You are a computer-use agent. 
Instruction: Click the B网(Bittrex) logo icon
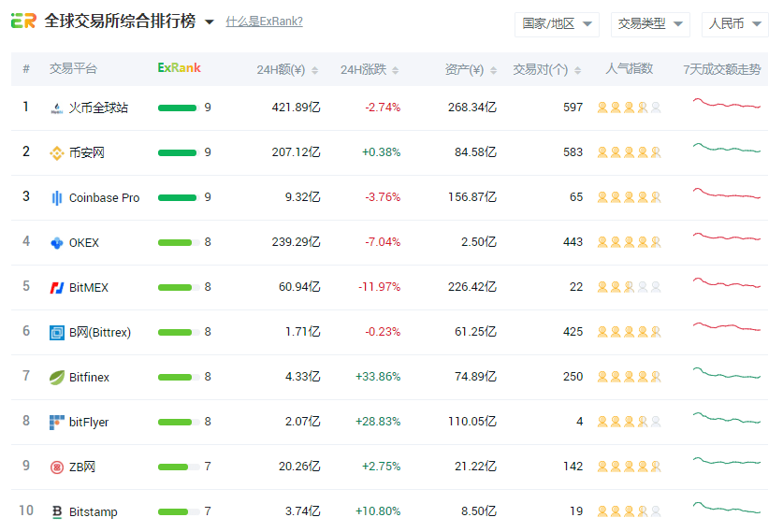[57, 332]
